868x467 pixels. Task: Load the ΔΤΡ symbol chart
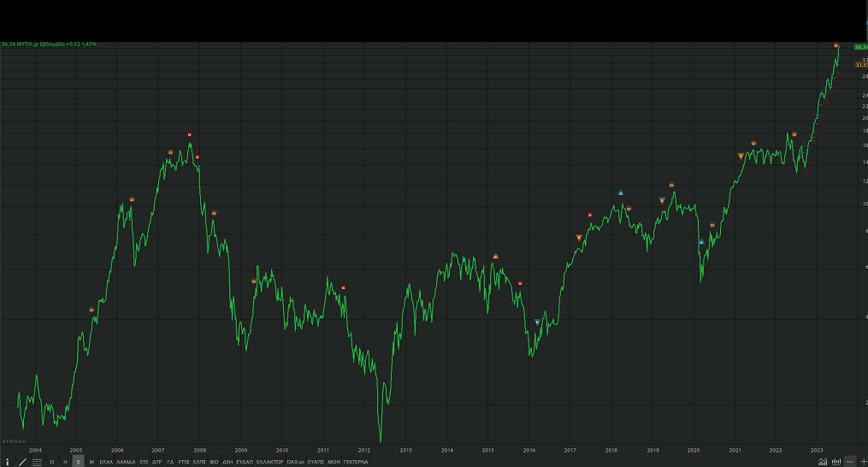[156, 462]
